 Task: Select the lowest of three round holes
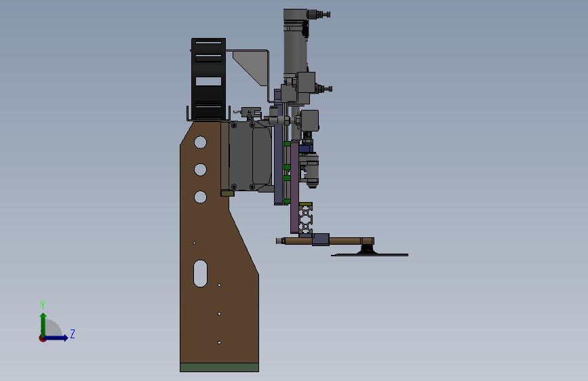tap(200, 197)
